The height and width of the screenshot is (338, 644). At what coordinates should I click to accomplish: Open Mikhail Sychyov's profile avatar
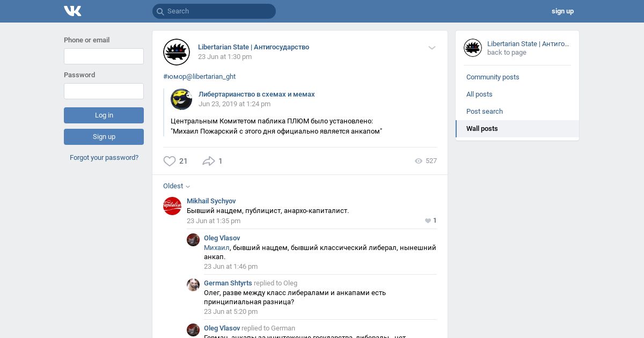pyautogui.click(x=172, y=206)
